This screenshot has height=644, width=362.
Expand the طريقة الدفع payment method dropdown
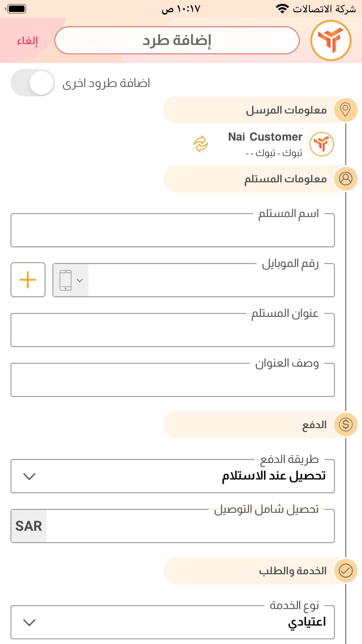(173, 476)
